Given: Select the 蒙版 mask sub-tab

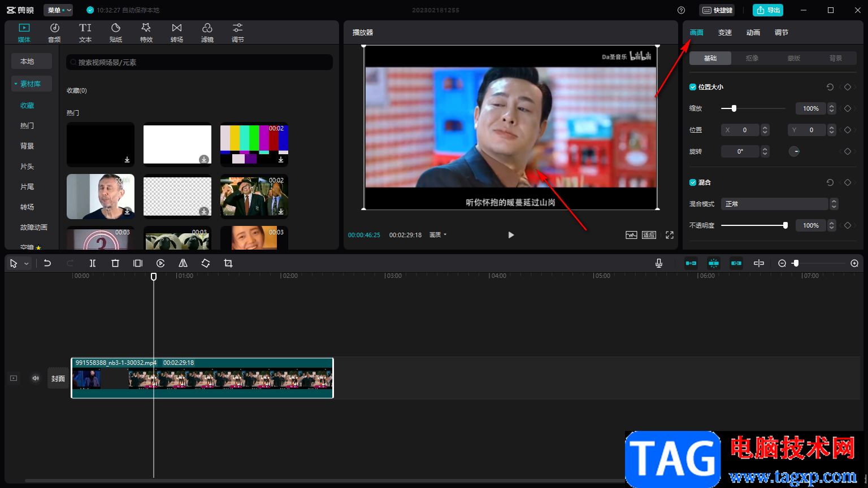Looking at the screenshot, I should pyautogui.click(x=794, y=58).
